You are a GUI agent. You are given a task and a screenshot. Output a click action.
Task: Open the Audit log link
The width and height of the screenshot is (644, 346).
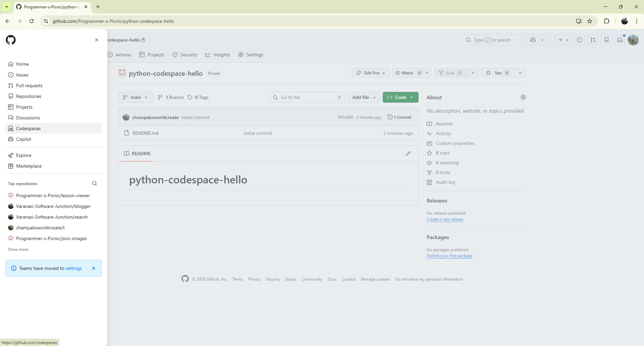coord(445,182)
